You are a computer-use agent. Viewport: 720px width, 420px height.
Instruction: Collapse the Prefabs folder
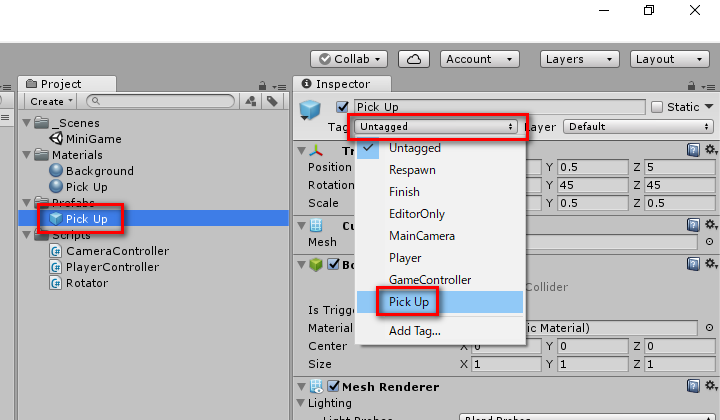point(27,202)
